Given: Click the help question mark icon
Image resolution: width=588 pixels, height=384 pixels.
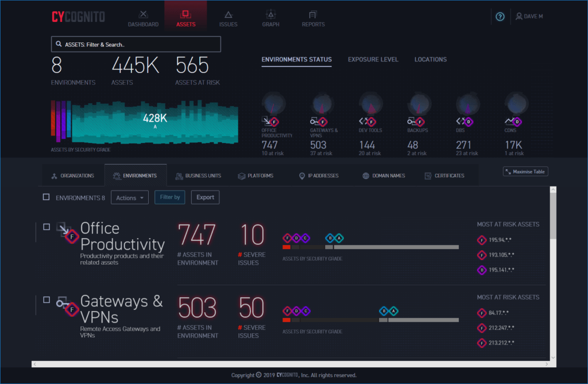Looking at the screenshot, I should click(x=500, y=17).
